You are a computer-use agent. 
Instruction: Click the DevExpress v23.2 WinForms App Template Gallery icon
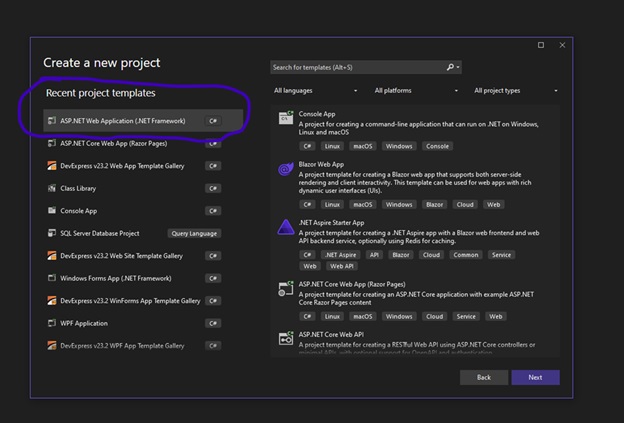(x=52, y=300)
